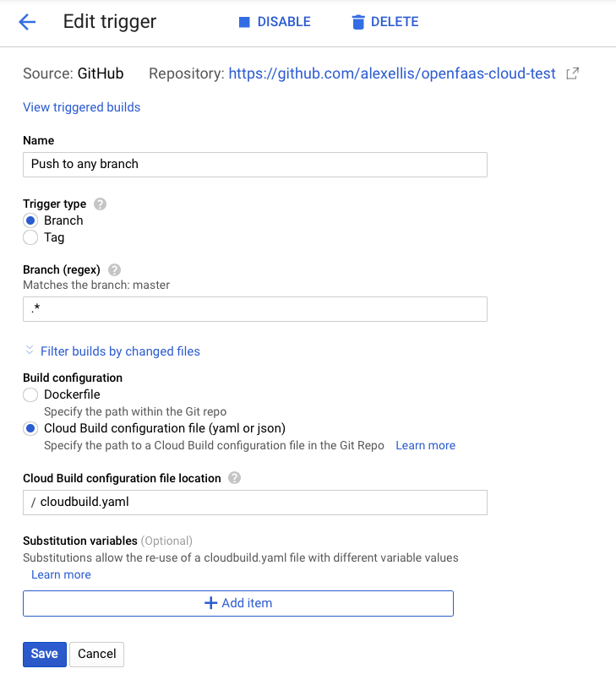Viewport: 616px width, 685px height.
Task: Click help icon beside configuration file location
Action: click(234, 478)
